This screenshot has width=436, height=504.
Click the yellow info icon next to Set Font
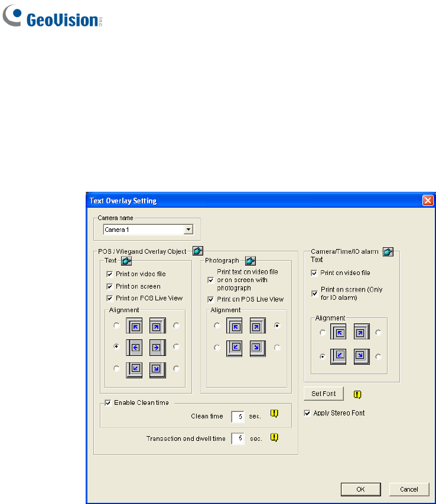click(357, 394)
